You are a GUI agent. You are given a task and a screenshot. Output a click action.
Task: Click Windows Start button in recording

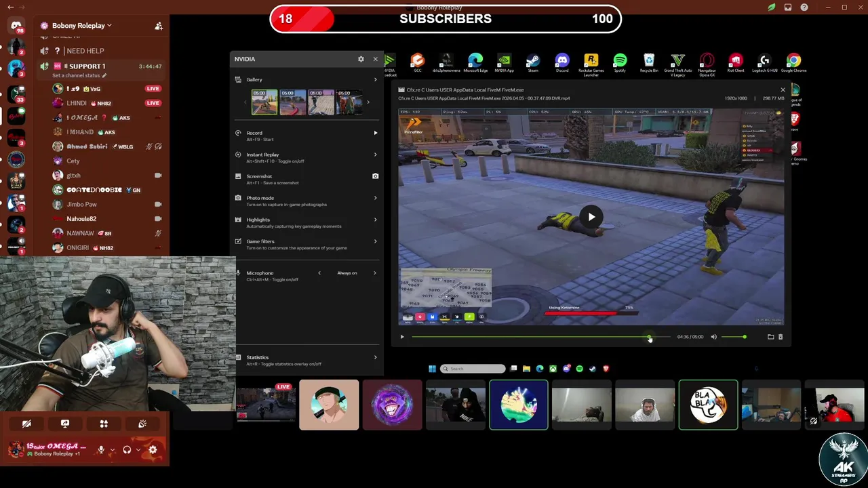coord(432,369)
